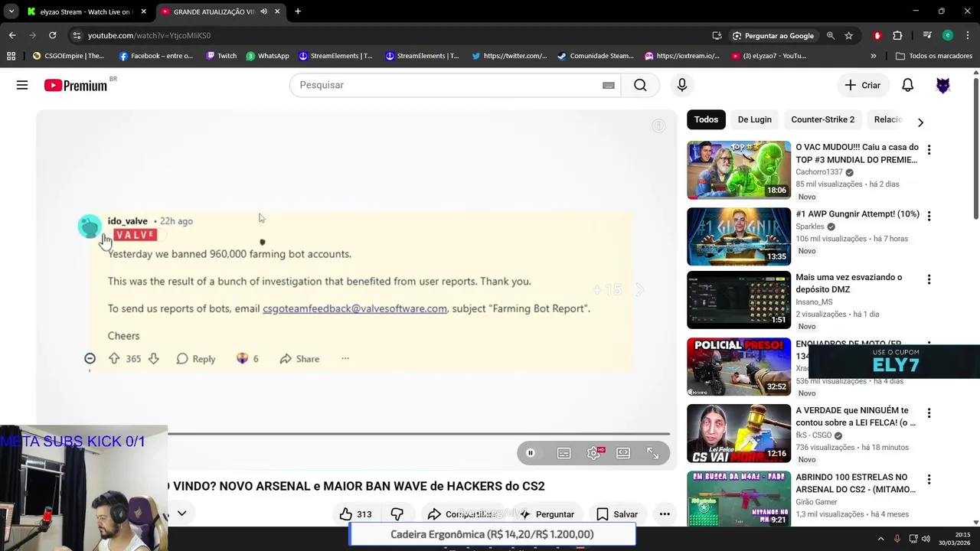Open options for A VERDADE video
Viewport: 980px width, 551px height.
pos(929,413)
